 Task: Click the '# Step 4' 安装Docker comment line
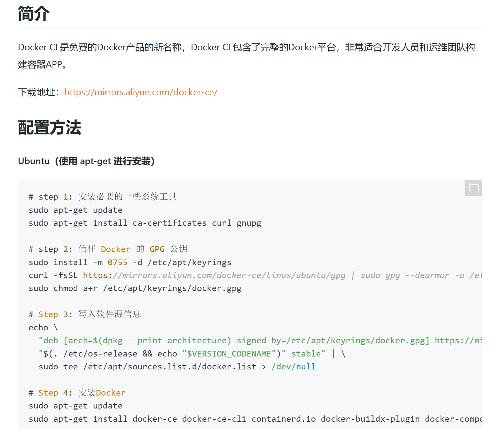77,393
